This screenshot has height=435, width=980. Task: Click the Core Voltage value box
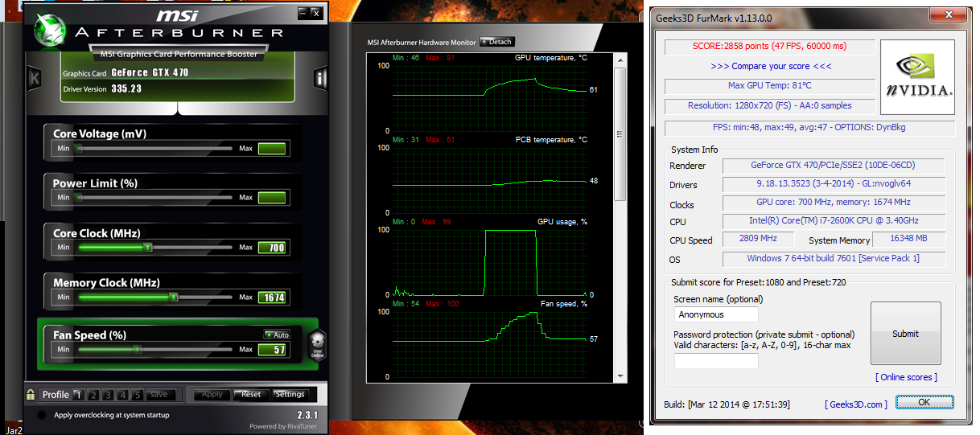pyautogui.click(x=272, y=149)
